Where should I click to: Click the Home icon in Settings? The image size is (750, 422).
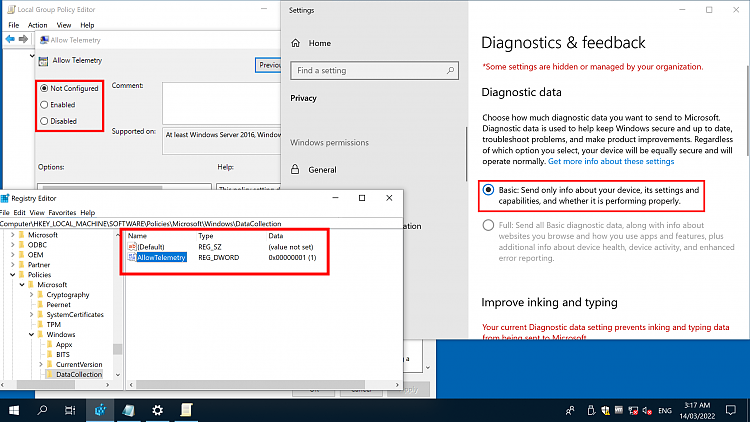[x=296, y=43]
